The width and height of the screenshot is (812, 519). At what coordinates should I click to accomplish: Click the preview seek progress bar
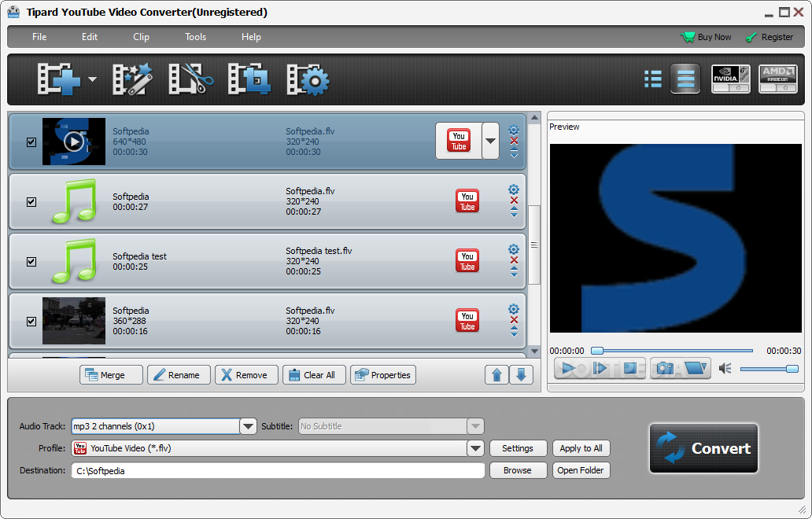click(672, 351)
